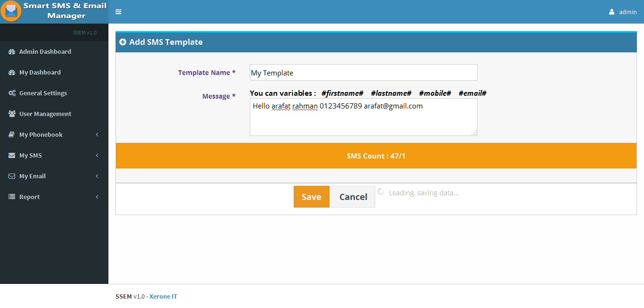Image resolution: width=644 pixels, height=308 pixels.
Task: Click the SMS Count : 47/1 bar
Action: click(x=376, y=156)
